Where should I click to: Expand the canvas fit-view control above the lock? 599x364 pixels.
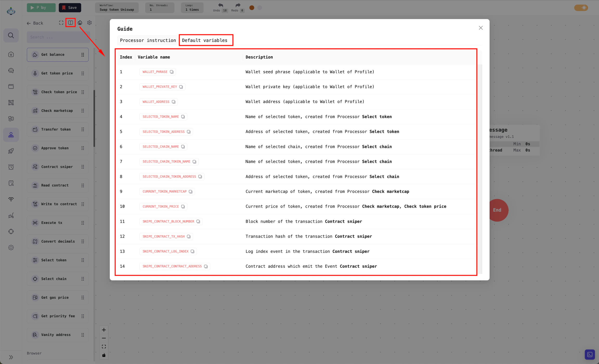[104, 346]
